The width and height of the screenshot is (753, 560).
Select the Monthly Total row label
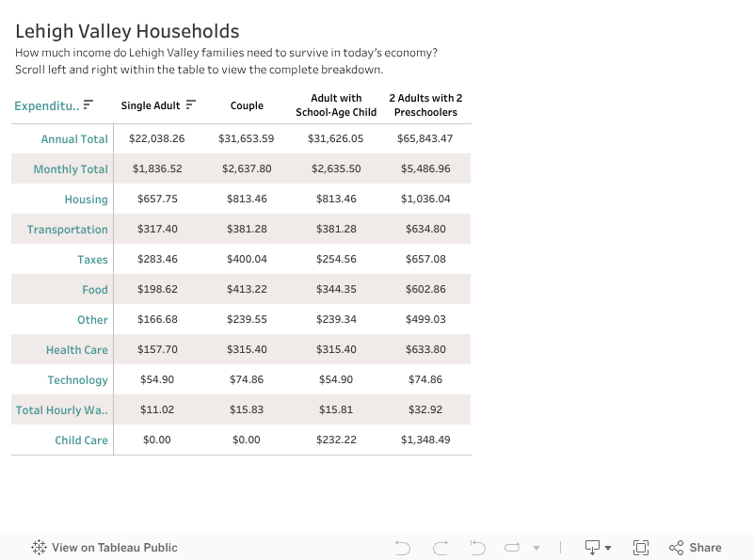[71, 169]
